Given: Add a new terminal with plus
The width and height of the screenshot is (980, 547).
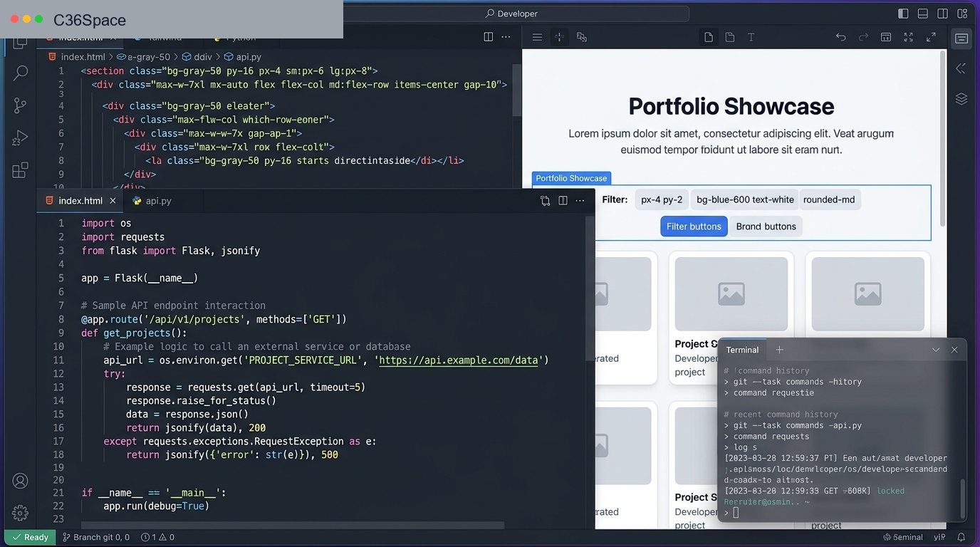Looking at the screenshot, I should click(779, 350).
